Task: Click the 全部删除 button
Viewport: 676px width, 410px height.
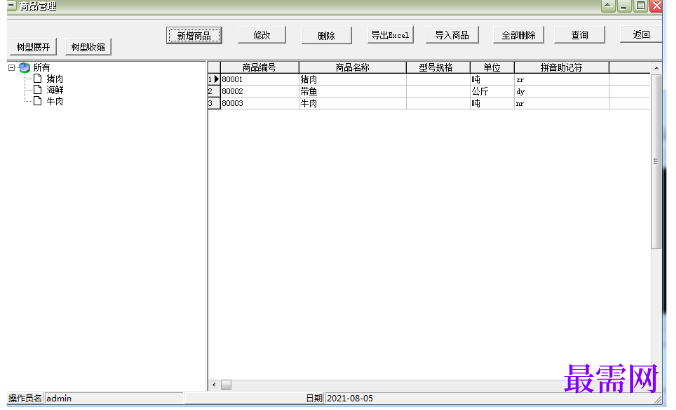Action: (x=518, y=35)
